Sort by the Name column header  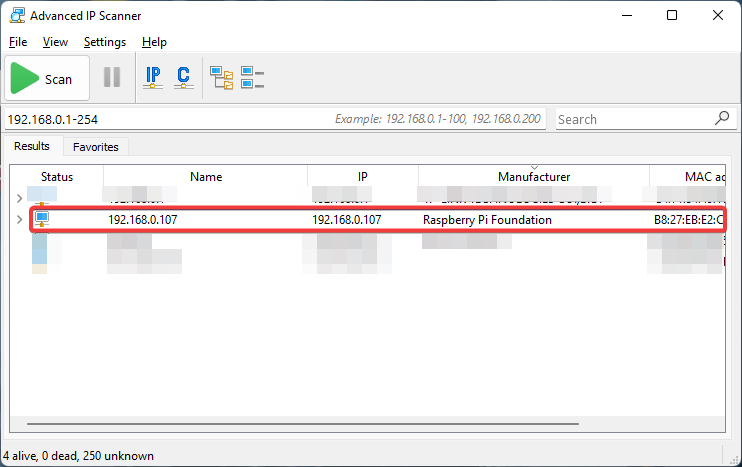point(206,177)
